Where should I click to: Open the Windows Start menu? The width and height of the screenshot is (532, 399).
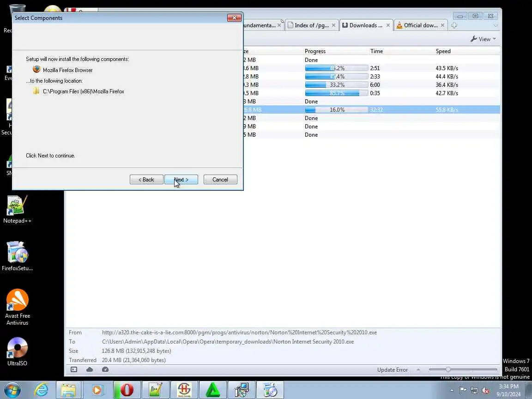click(12, 390)
